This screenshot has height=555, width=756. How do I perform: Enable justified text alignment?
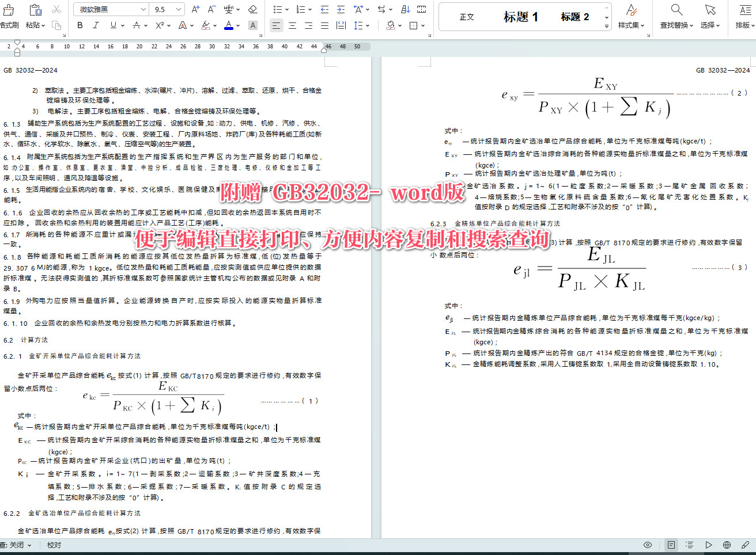pos(325,25)
